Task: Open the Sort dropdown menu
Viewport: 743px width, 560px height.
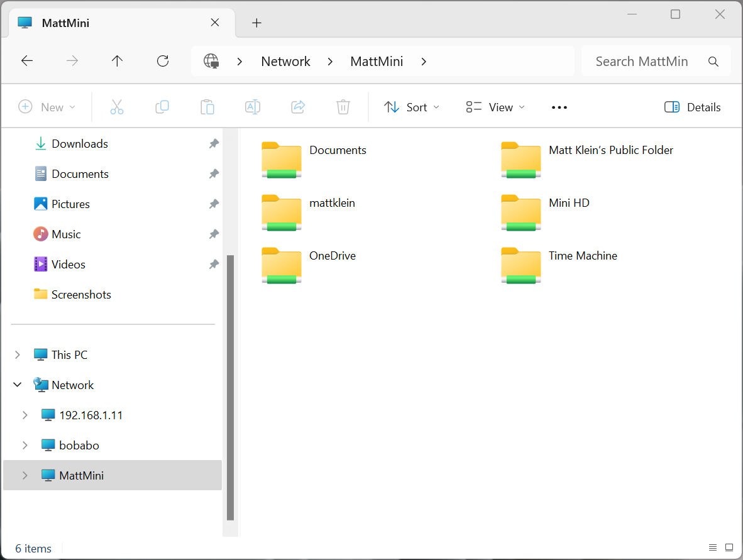Action: pos(412,107)
